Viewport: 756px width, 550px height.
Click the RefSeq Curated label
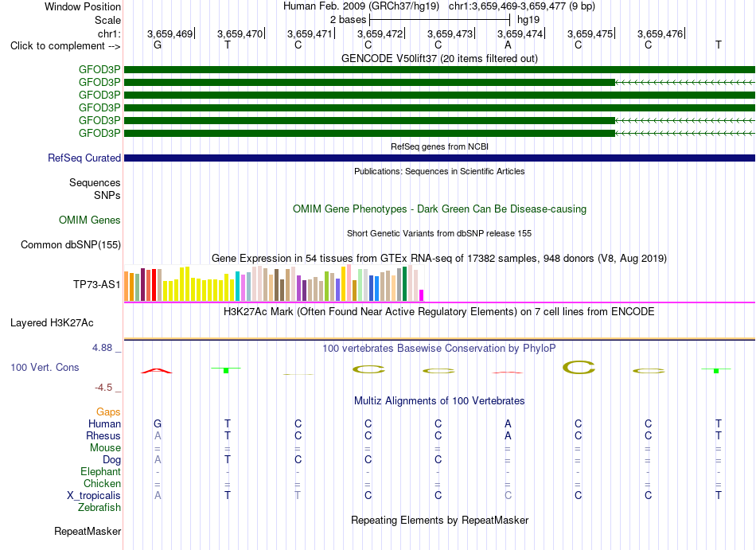pyautogui.click(x=84, y=158)
